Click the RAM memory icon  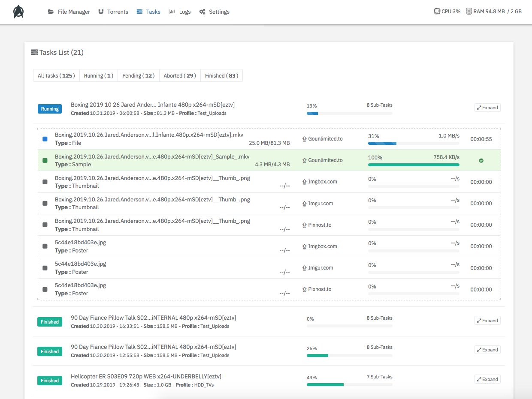469,12
